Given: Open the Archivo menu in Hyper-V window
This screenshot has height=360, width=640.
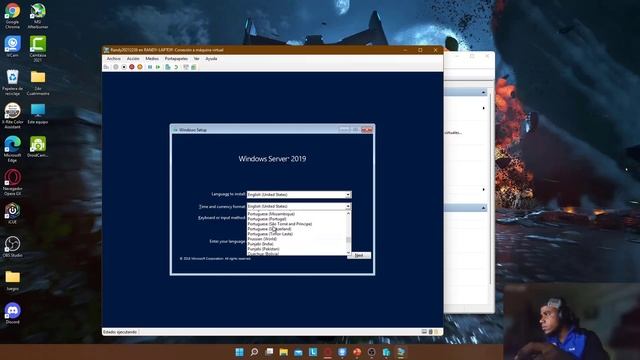Looking at the screenshot, I should click(x=113, y=59).
